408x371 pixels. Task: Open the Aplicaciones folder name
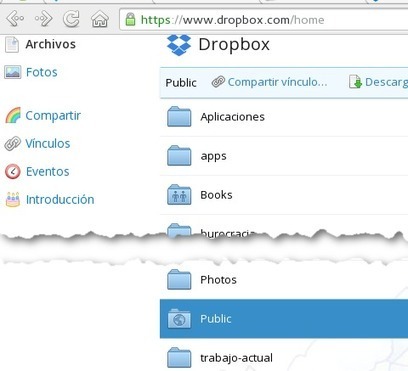[232, 117]
